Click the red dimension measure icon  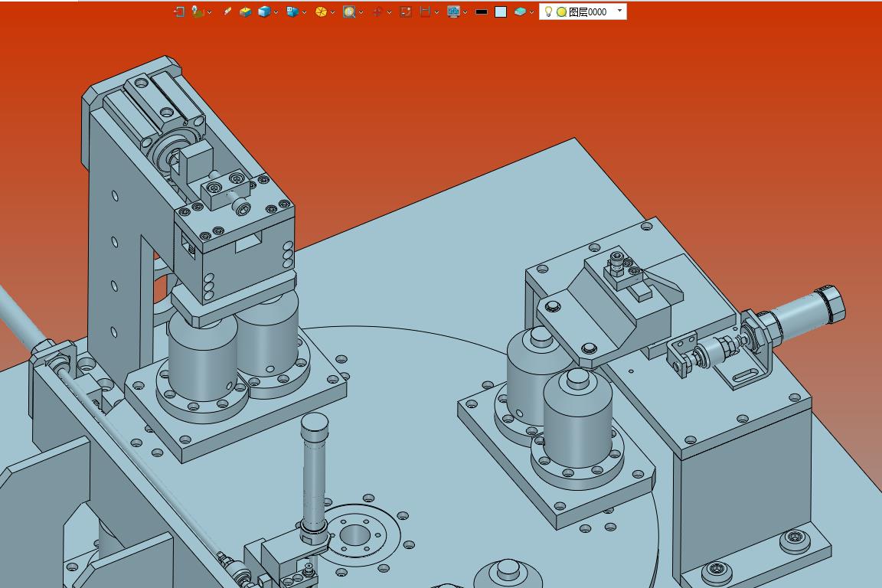pyautogui.click(x=425, y=11)
